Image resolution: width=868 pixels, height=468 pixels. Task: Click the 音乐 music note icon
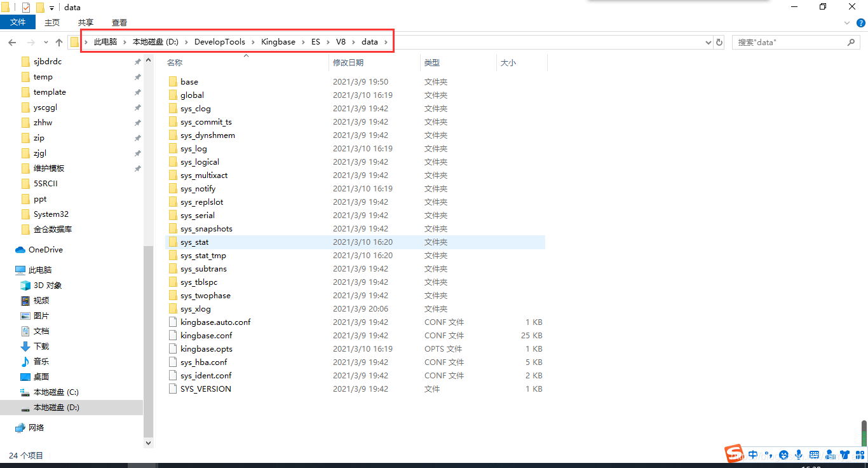point(25,362)
